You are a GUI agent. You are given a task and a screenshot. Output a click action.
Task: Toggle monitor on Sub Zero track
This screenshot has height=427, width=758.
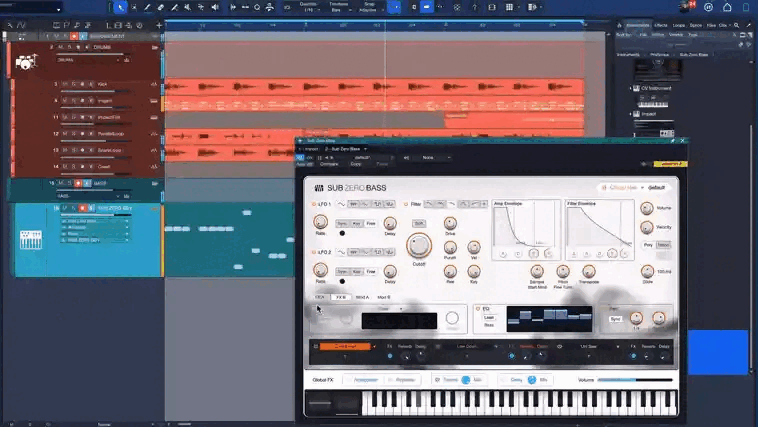pyautogui.click(x=91, y=208)
